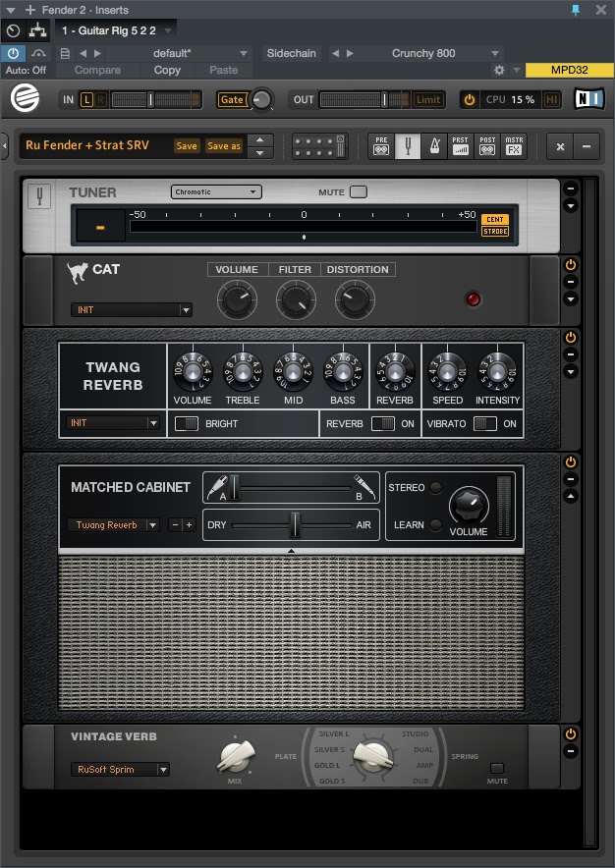
Task: Enable the output Limit limiter
Action: click(x=428, y=99)
